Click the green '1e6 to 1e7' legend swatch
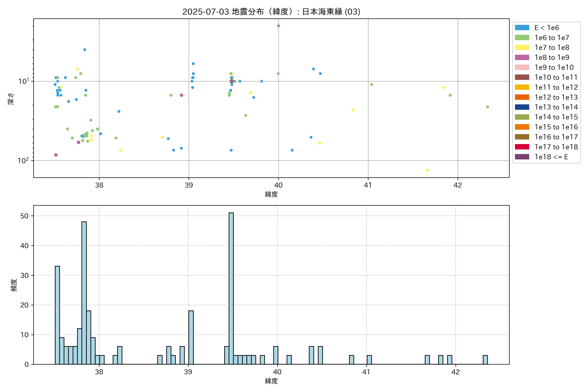This screenshot has width=588, height=392. 522,38
